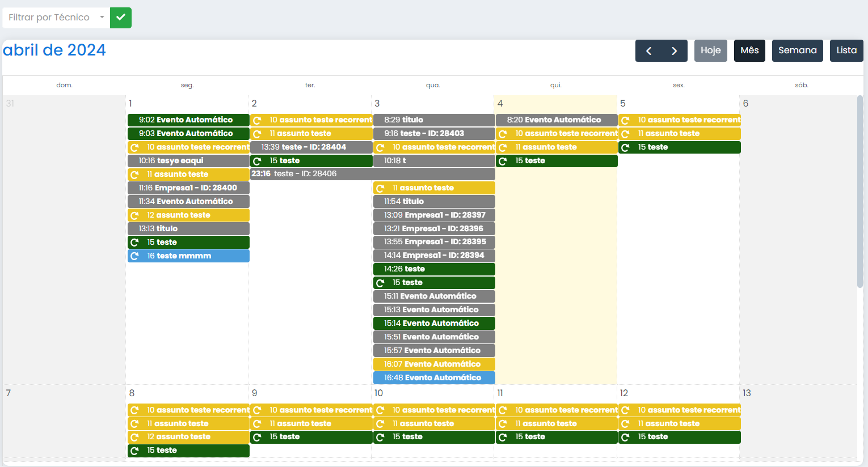
Task: Open blue 16:48 Evento Automático
Action: coord(434,378)
